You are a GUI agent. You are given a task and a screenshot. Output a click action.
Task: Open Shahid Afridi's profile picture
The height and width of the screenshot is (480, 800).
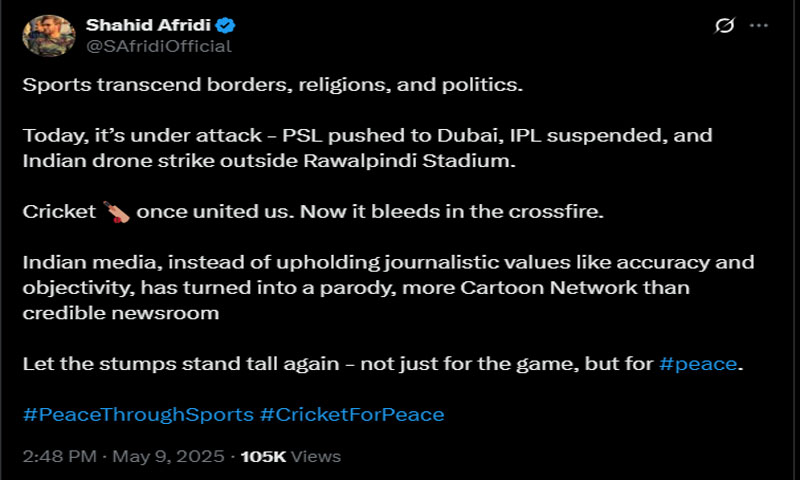click(x=49, y=35)
